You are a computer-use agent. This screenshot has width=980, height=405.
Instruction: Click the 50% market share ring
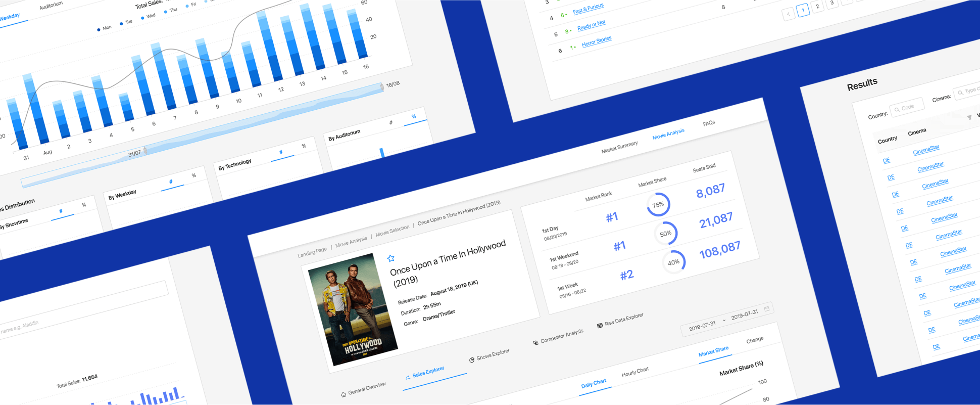(666, 233)
